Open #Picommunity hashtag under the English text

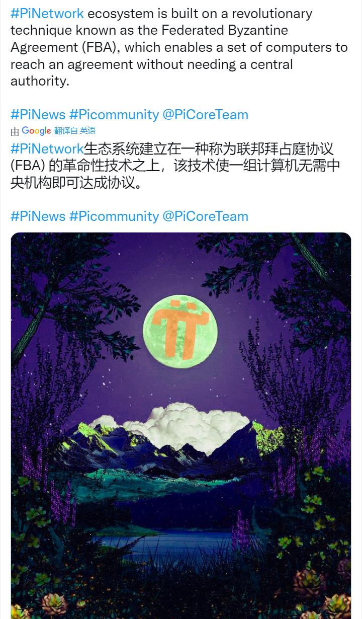click(114, 115)
